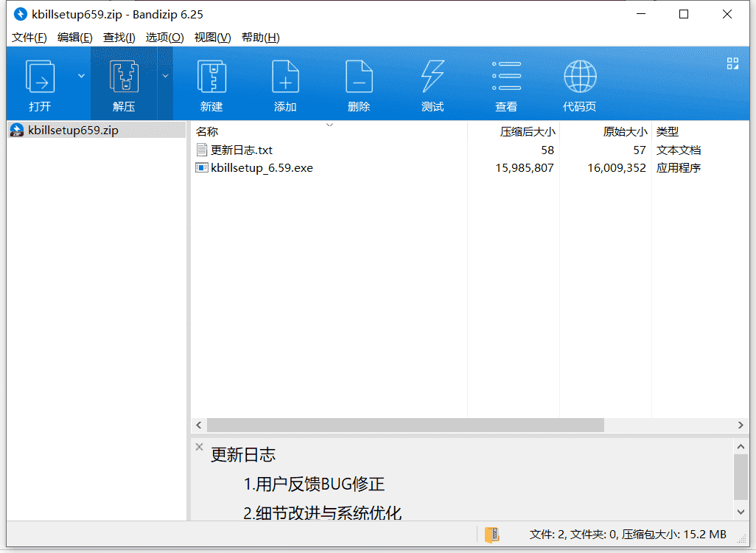Image resolution: width=756 pixels, height=553 pixels.
Task: Open the dropdown arrow next to 解压
Action: tap(165, 76)
